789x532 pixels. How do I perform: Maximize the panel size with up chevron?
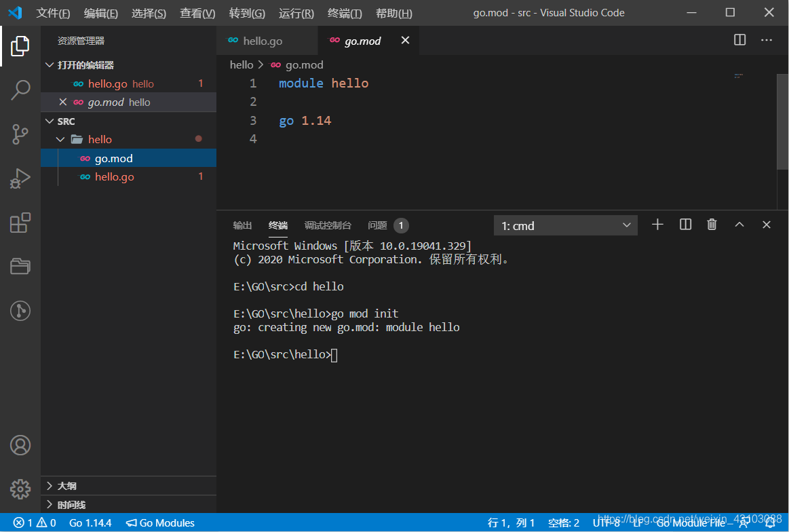(739, 225)
